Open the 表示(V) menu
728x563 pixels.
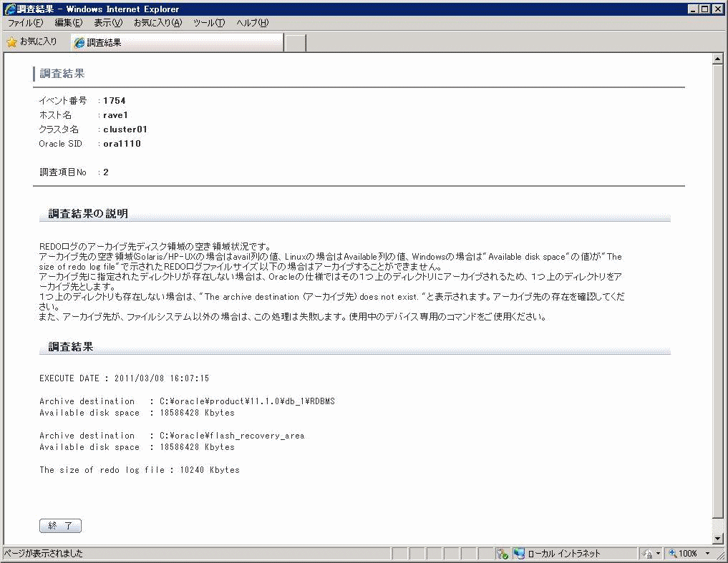click(x=108, y=23)
